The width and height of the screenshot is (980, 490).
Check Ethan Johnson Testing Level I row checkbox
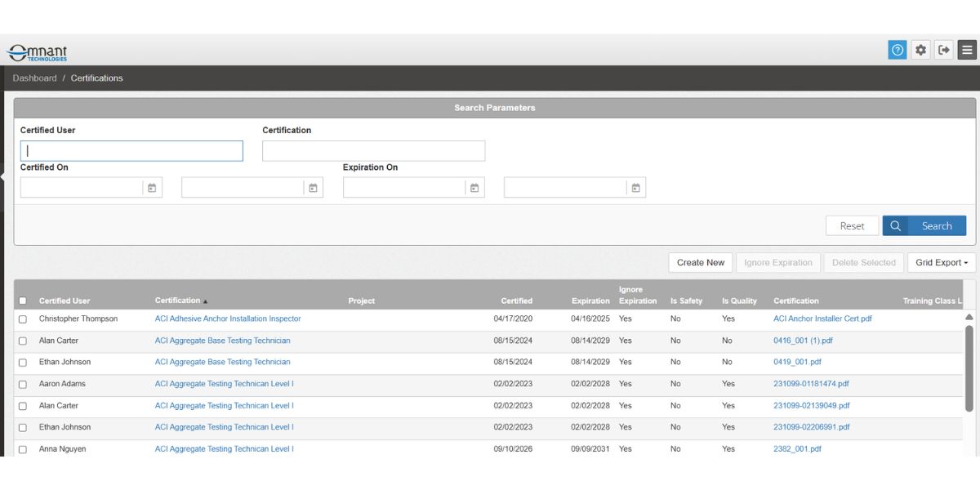[23, 427]
